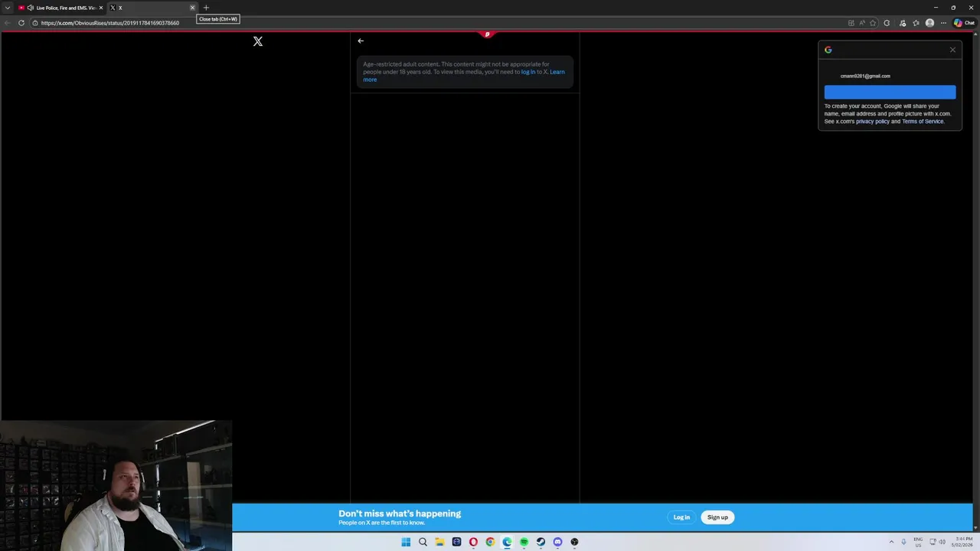This screenshot has height=551, width=980.
Task: Click the Sign up button in banner
Action: coord(717,517)
